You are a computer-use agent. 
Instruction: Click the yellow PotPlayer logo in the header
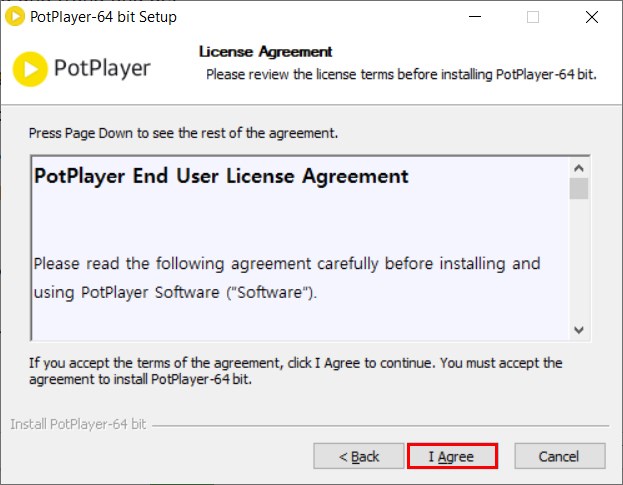click(x=32, y=68)
